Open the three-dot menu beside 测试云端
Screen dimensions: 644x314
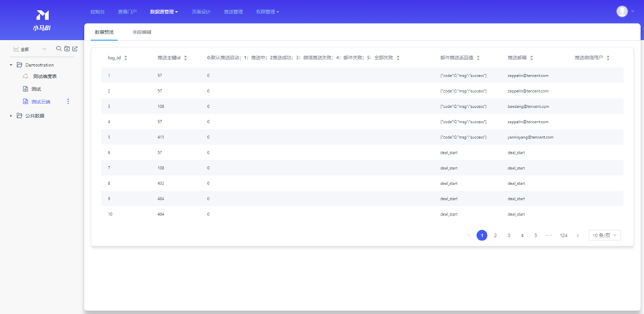[69, 102]
